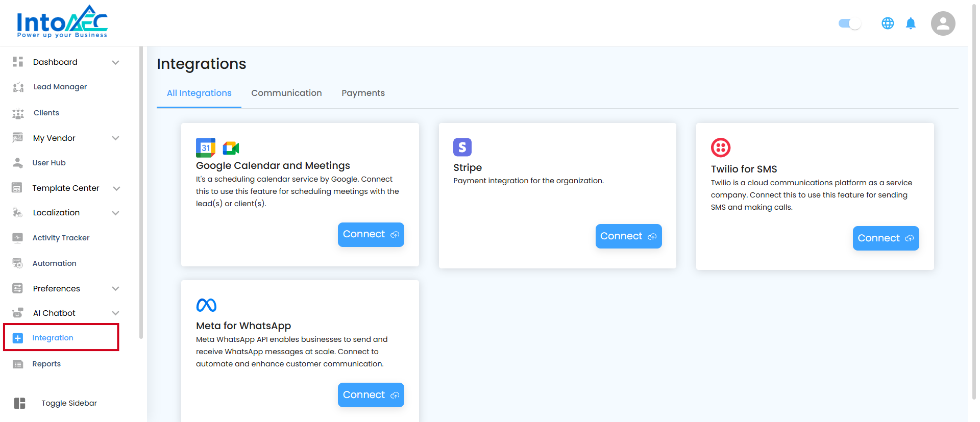Click the Dashboard grid icon
Image resolution: width=980 pixels, height=422 pixels.
click(x=18, y=62)
